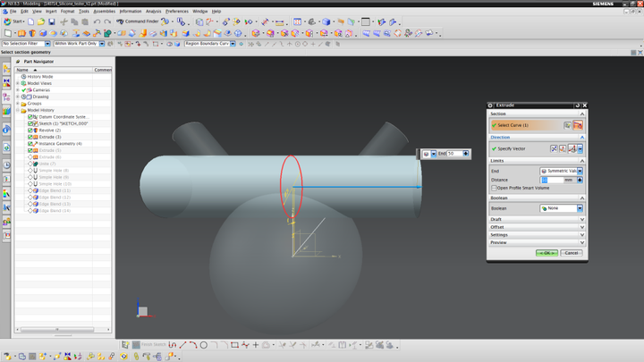Click Reverse Direction icon in Extrude dialog
Image resolution: width=644 pixels, height=362 pixels.
pos(554,148)
